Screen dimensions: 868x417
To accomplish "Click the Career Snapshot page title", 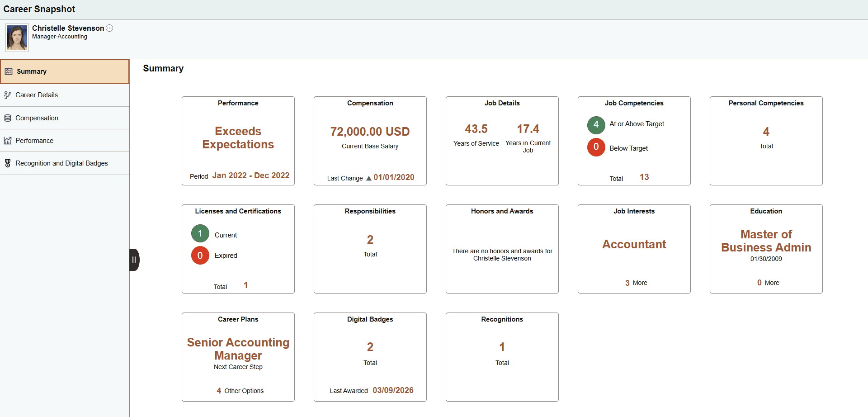I will coord(39,9).
